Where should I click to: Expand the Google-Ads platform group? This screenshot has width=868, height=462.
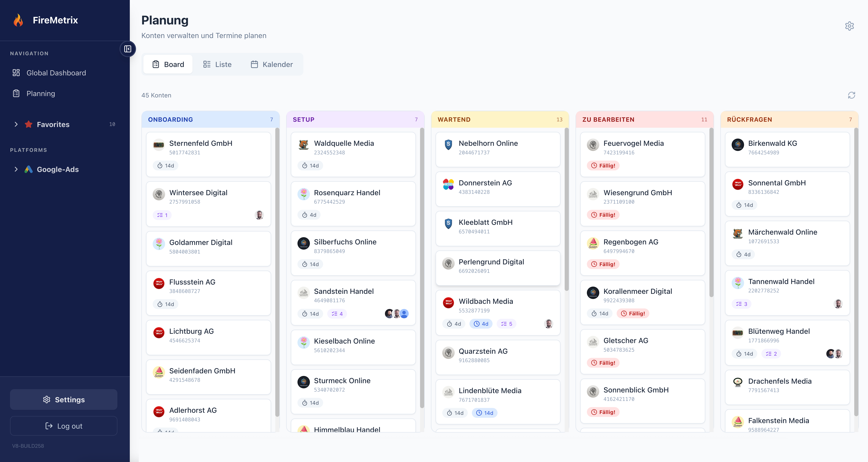coord(16,169)
